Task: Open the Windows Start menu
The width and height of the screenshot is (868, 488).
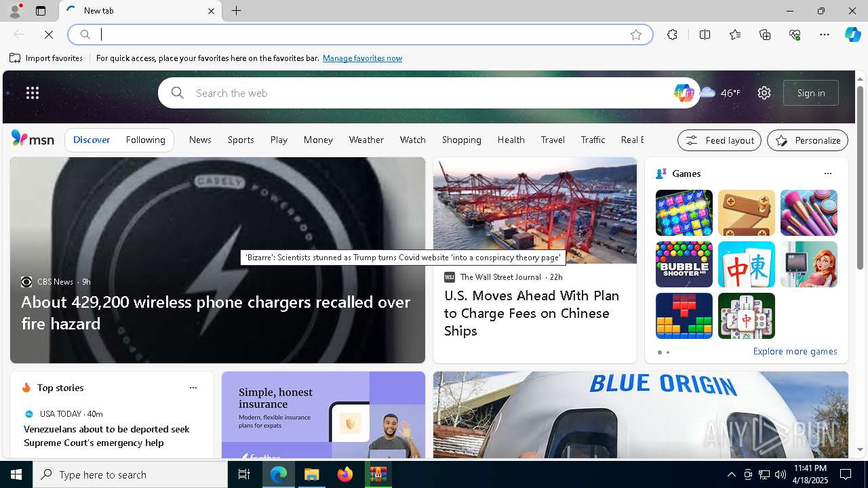Action: pyautogui.click(x=16, y=474)
